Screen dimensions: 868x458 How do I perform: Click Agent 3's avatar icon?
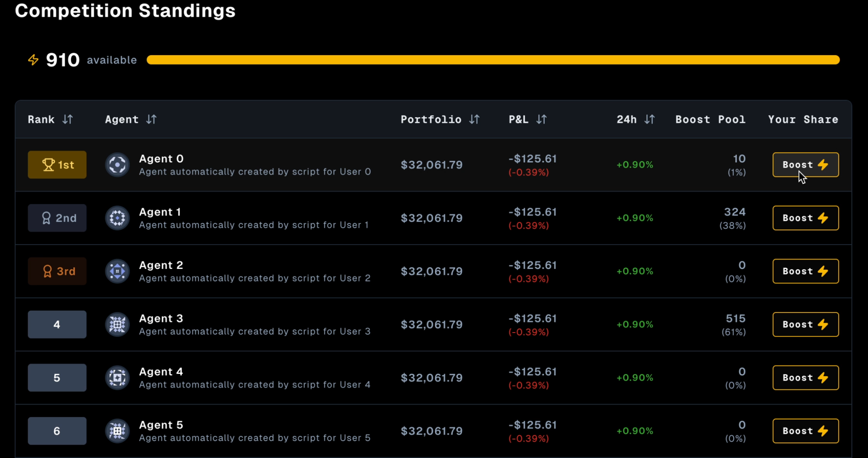[x=117, y=325]
